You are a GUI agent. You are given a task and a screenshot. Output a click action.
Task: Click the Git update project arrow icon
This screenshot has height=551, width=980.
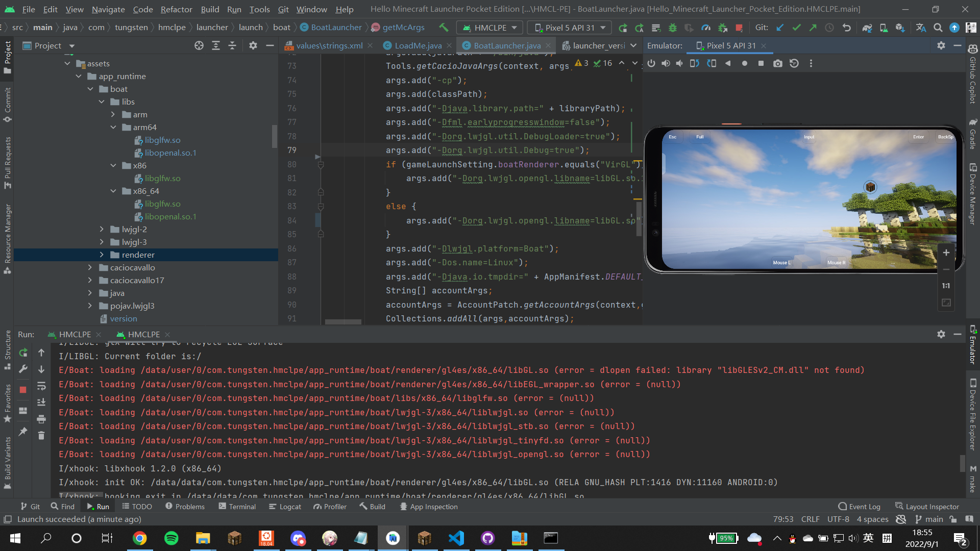point(779,28)
